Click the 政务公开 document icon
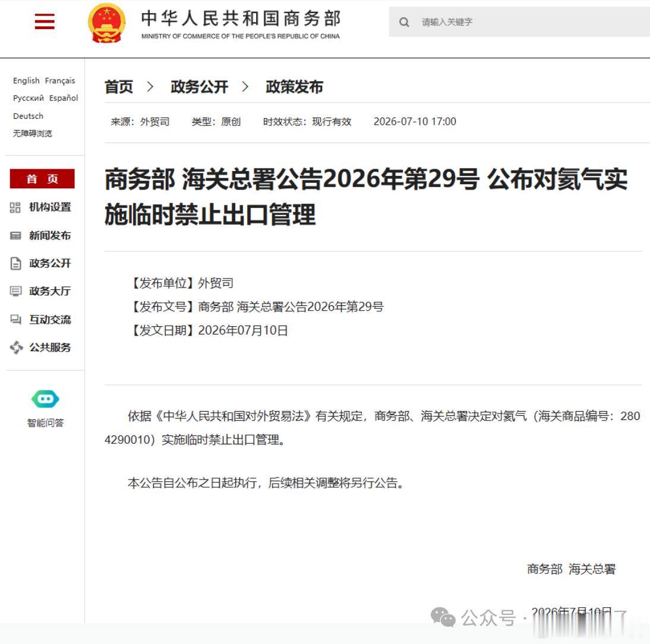Viewport: 650px width, 644px height. 16,264
